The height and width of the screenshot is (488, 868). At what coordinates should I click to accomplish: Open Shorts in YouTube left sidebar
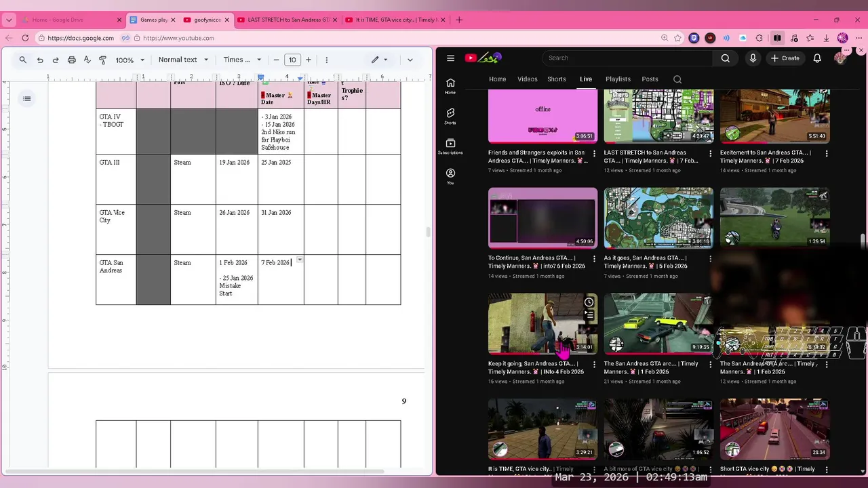click(x=450, y=116)
